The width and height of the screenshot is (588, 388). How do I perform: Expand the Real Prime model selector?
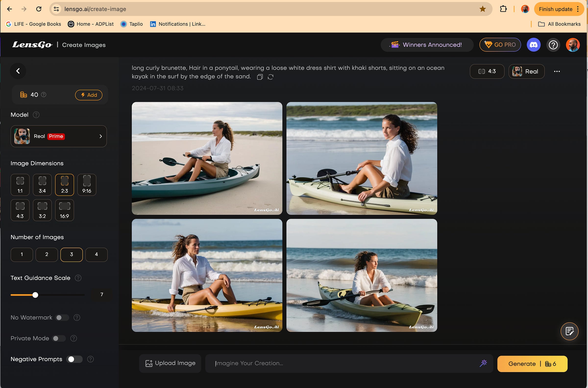(x=59, y=136)
